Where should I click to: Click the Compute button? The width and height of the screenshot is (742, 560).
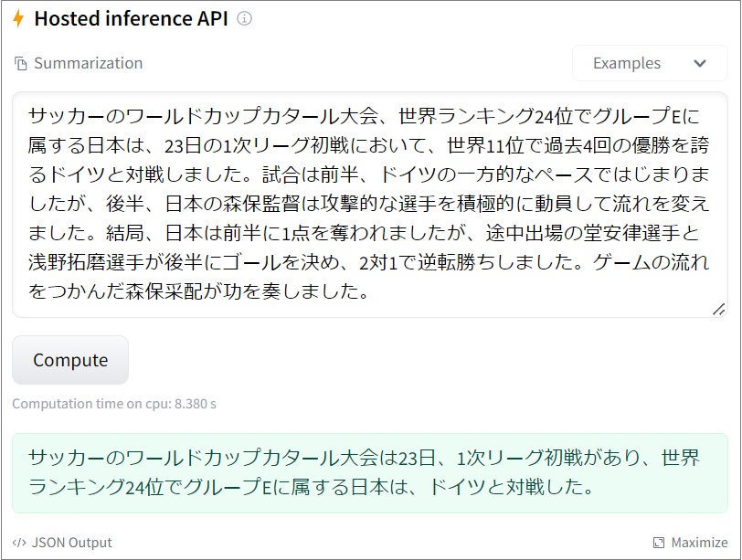pos(70,360)
